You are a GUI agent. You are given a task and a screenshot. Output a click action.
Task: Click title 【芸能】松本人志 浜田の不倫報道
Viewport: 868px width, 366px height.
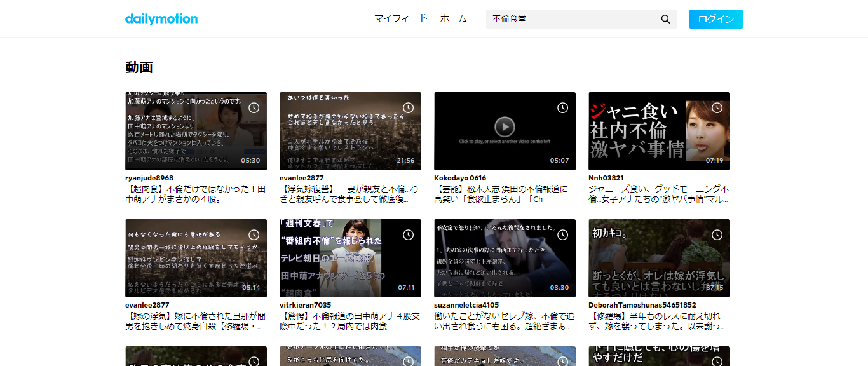point(501,194)
